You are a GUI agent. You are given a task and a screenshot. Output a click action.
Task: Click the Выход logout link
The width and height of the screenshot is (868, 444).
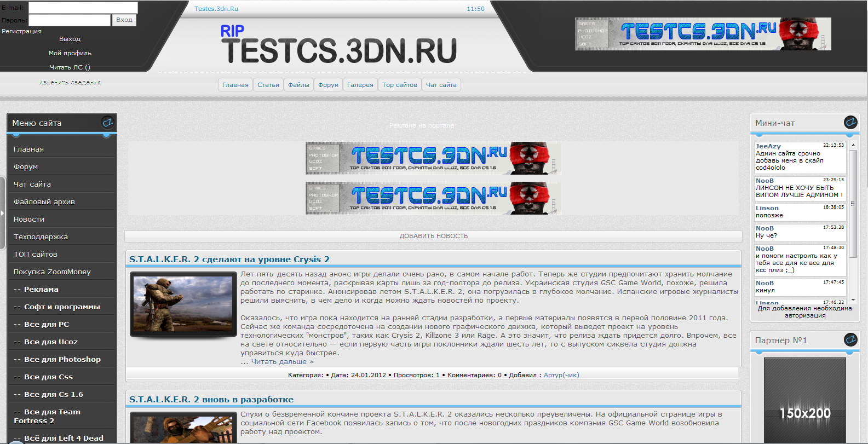click(x=70, y=39)
